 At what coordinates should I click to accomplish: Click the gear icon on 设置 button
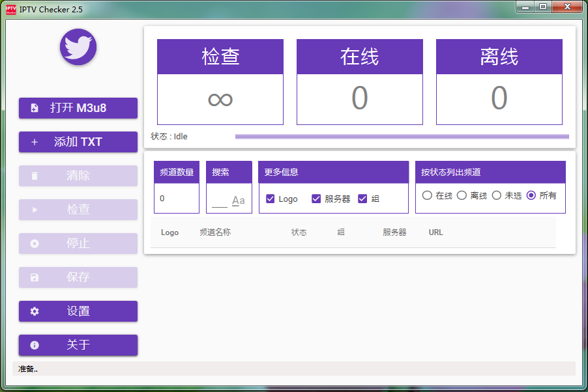pos(35,311)
